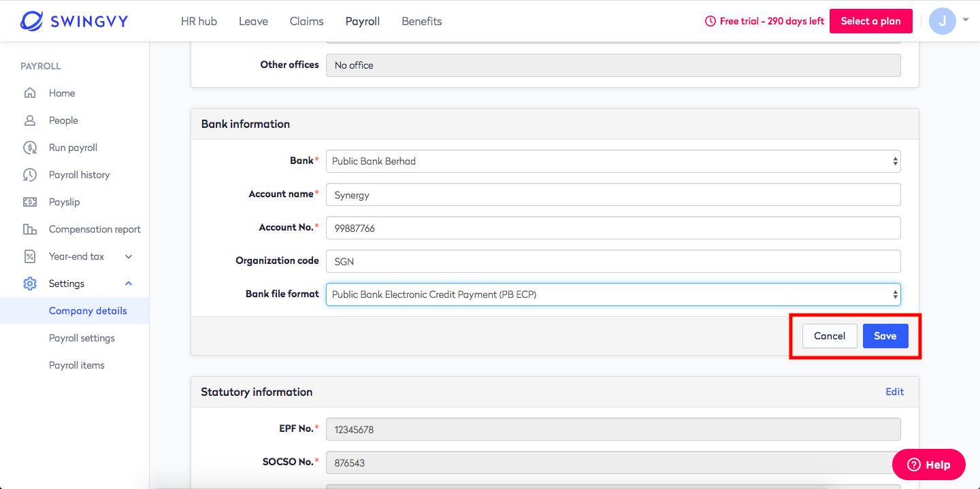This screenshot has height=489, width=980.
Task: Expand the Year-end tax submenu chevron
Action: click(x=129, y=256)
